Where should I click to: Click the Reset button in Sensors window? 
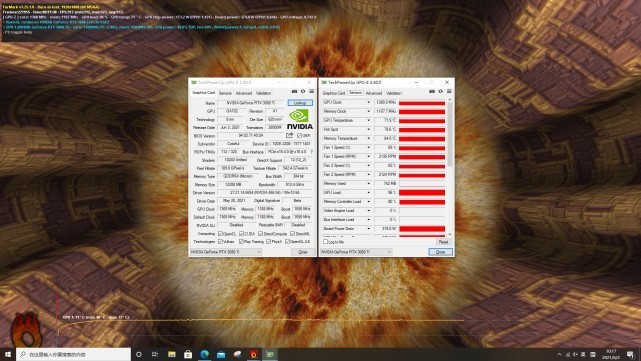(x=443, y=242)
